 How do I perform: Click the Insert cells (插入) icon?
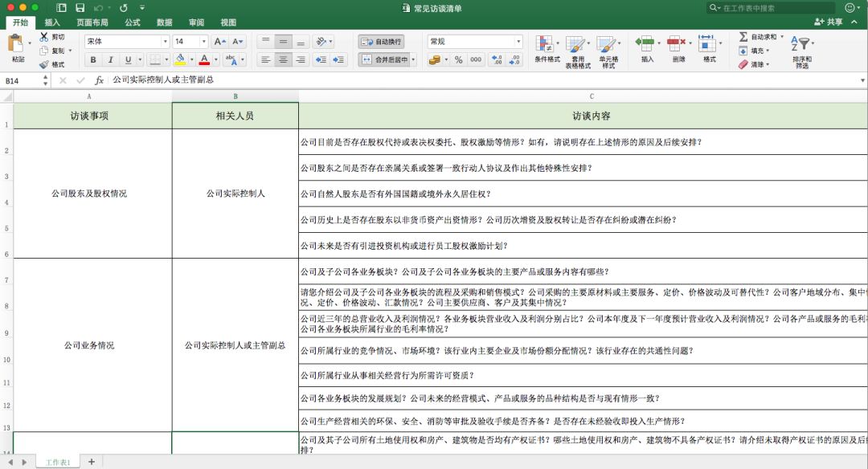coord(645,43)
